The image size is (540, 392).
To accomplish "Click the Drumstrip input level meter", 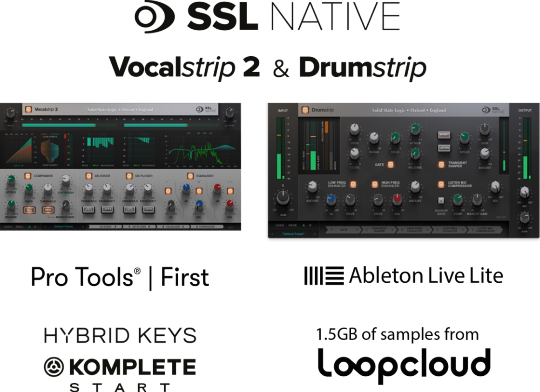I will [x=280, y=148].
